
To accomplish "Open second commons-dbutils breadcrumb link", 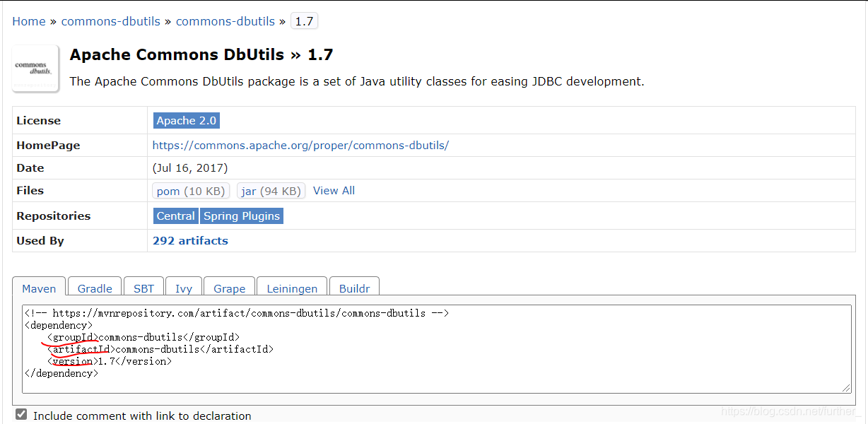I will [x=225, y=21].
